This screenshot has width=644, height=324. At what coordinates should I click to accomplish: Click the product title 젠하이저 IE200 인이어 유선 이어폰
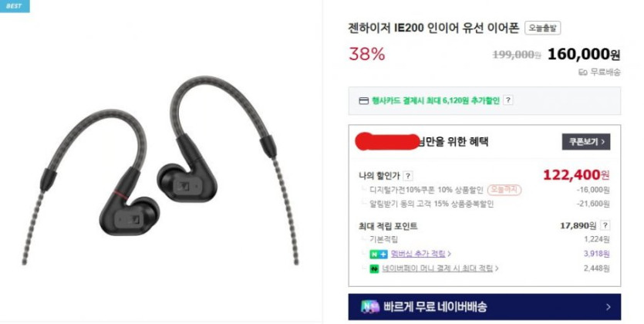tap(433, 28)
